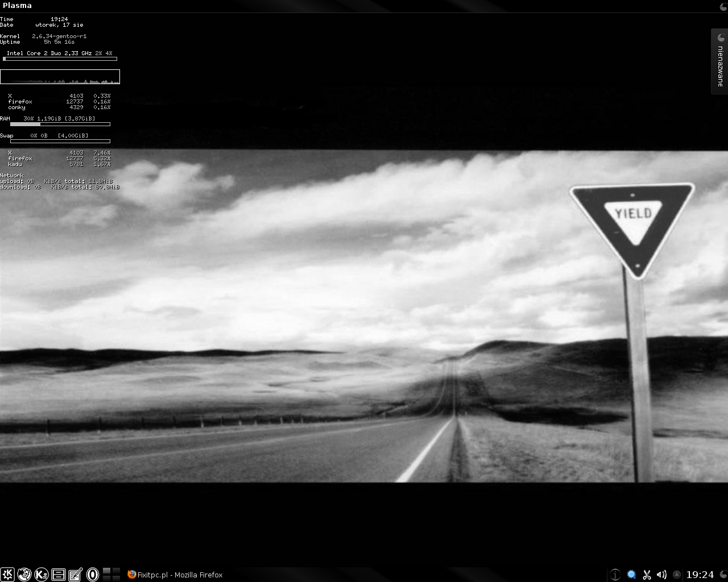Click the conky process row in CPU list
Image resolution: width=728 pixels, height=582 pixels.
[x=59, y=107]
